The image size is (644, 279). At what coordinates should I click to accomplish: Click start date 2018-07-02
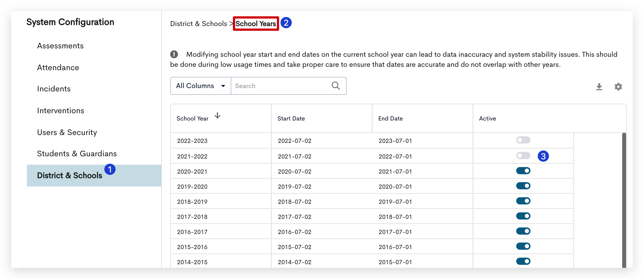[295, 202]
